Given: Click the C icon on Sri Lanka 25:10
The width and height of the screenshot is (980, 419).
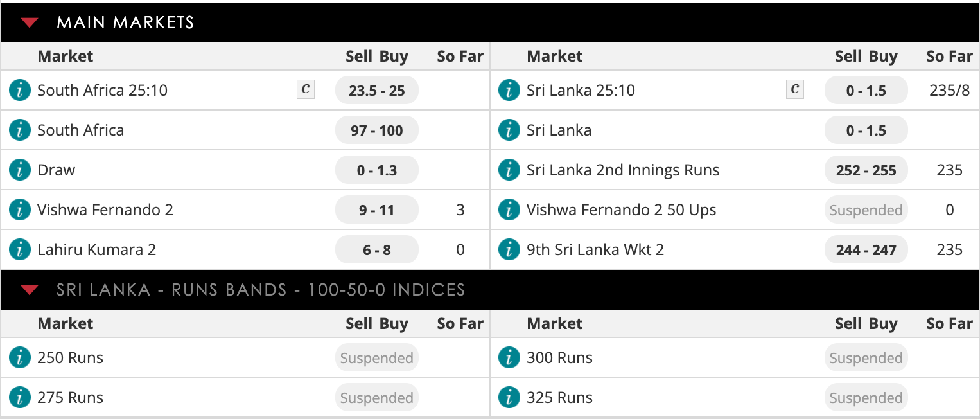Looking at the screenshot, I should (795, 90).
